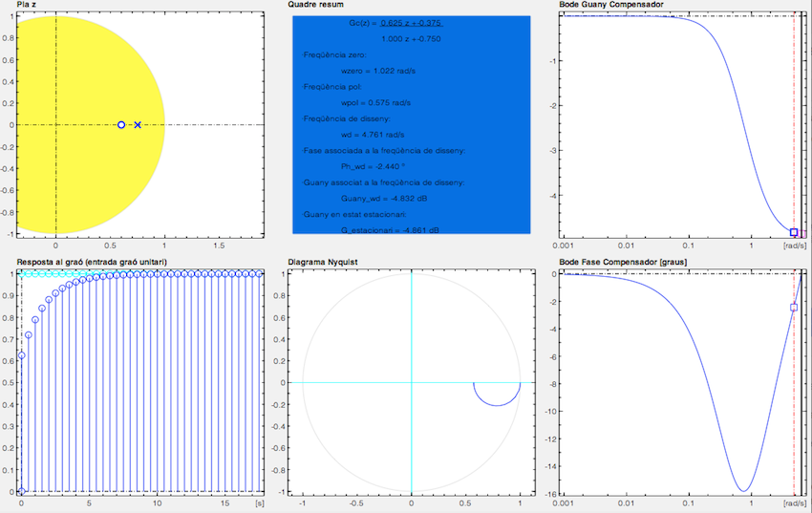Viewport: 812px width, 513px height.
Task: Click the 'Bode Guany Compensador' title
Action: pos(611,4)
